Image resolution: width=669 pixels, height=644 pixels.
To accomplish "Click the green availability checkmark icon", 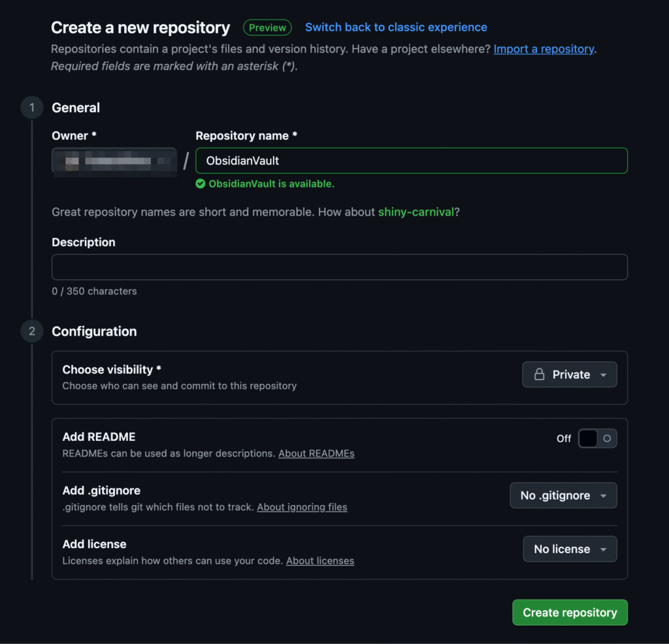I will pyautogui.click(x=201, y=184).
